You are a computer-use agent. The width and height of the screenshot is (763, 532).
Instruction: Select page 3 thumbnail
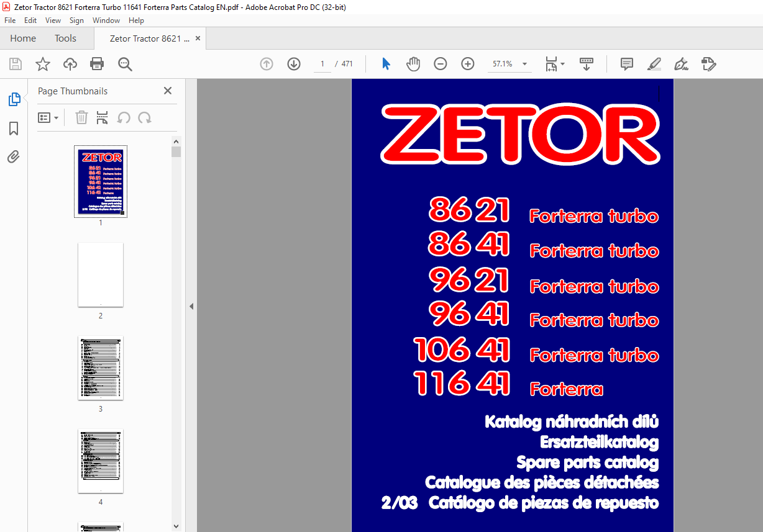click(101, 368)
